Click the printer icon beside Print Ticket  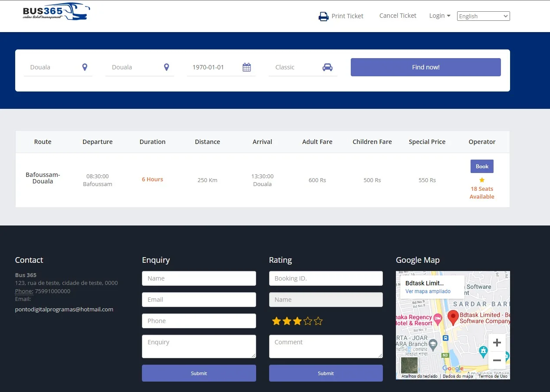point(323,16)
